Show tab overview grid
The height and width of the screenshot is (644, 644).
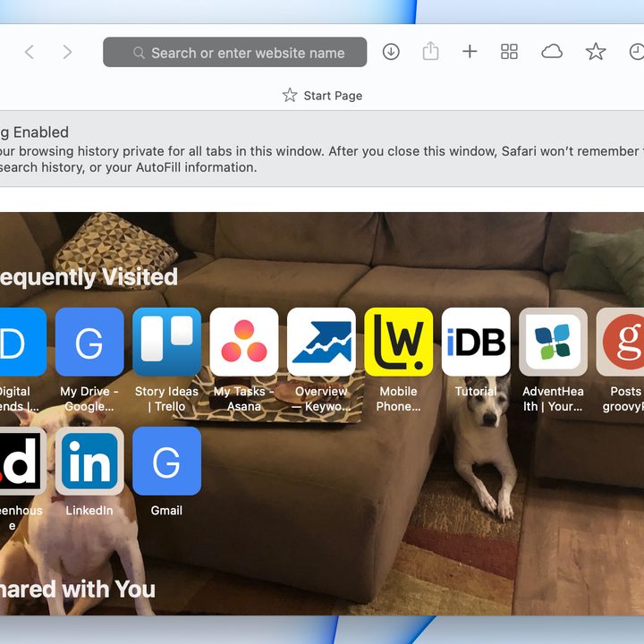(509, 52)
